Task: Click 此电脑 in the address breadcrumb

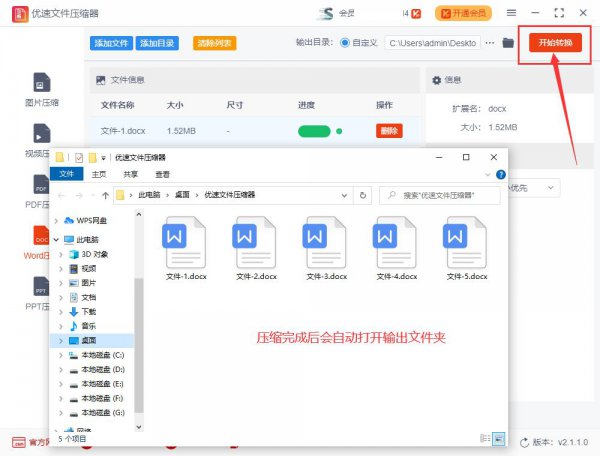Action: pos(149,195)
